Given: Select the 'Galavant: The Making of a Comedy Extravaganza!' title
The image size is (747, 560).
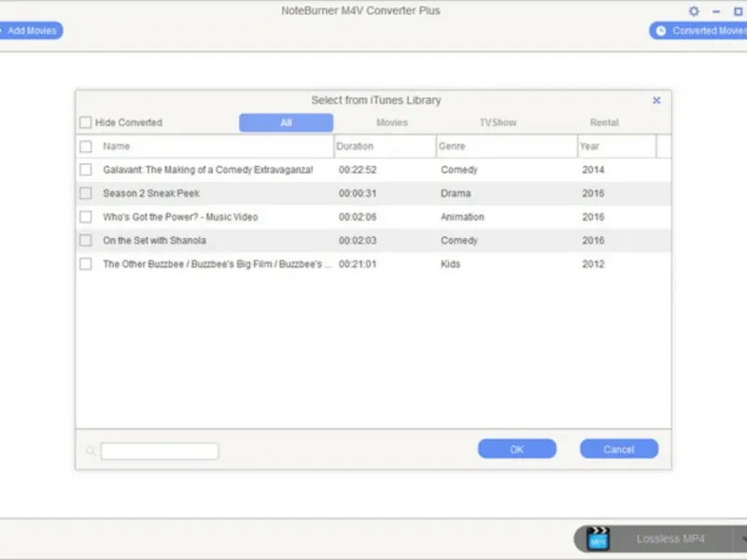Looking at the screenshot, I should [x=208, y=170].
